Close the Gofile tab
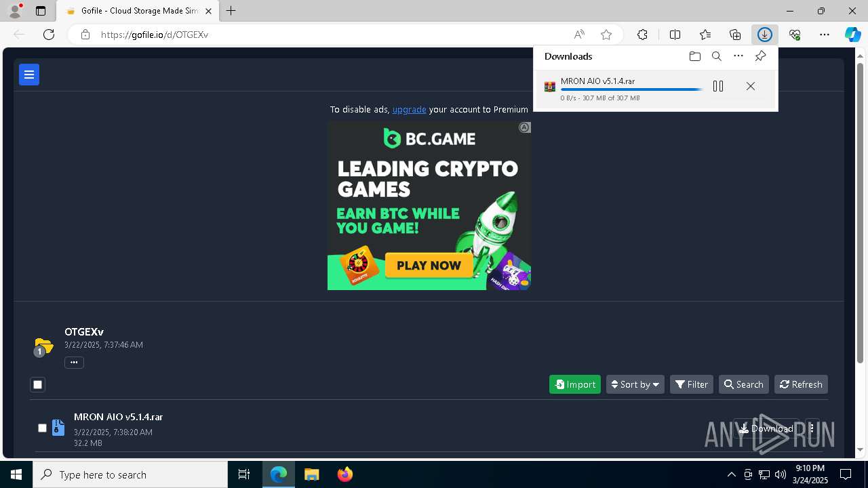Screen dimensions: 868x488 click(208, 11)
